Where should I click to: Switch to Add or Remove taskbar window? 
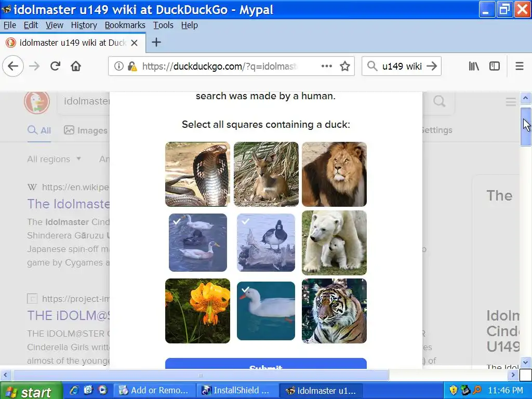(x=154, y=391)
